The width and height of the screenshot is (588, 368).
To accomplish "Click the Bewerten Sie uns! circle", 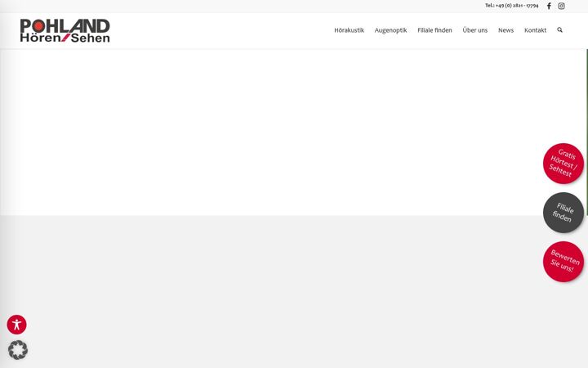I will coord(563,262).
